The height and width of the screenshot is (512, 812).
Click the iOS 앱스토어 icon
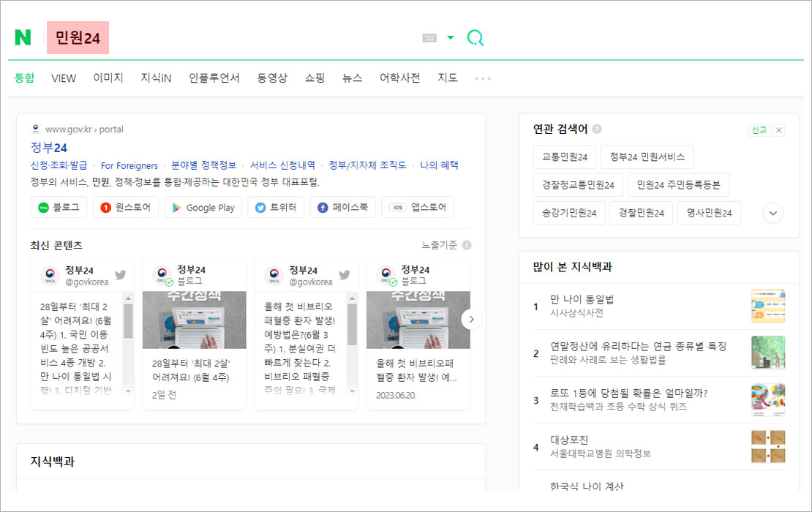click(398, 208)
